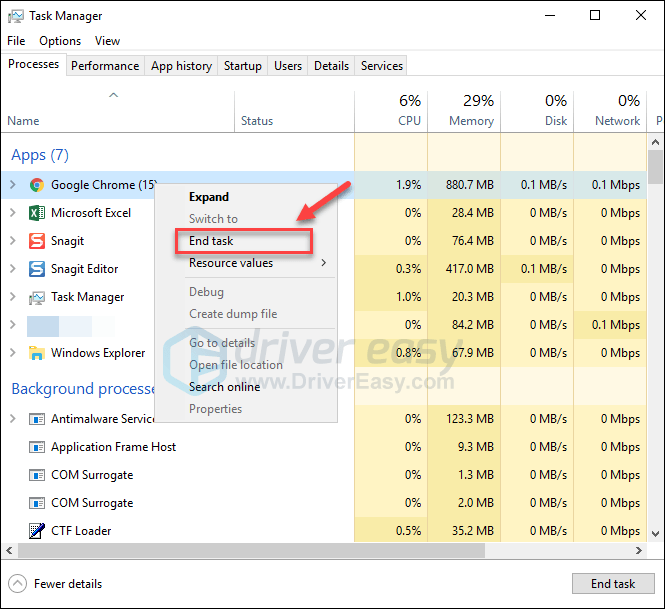Expand the Microsoft Excel process tree
Viewport: 665px width, 609px height.
pos(12,213)
